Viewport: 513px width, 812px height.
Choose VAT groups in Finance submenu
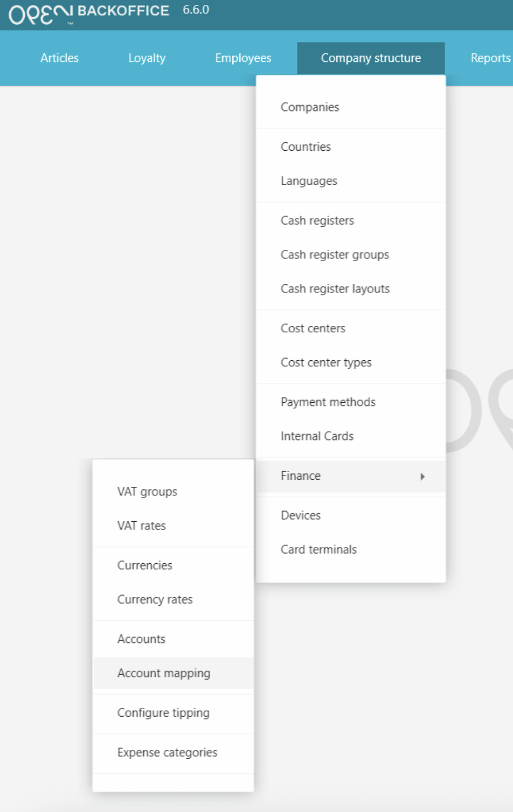click(x=147, y=492)
